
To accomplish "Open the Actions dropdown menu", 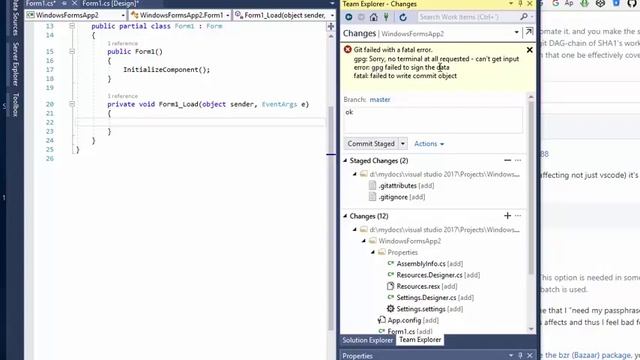I will click(429, 144).
